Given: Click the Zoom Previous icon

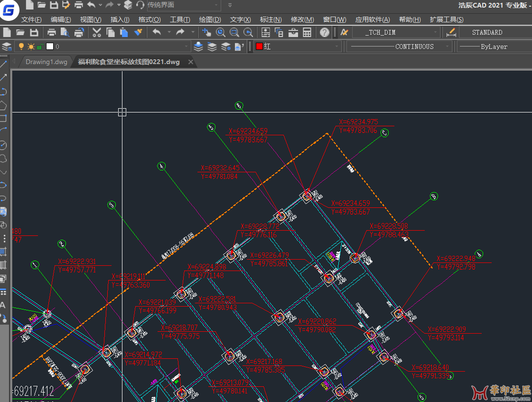Looking at the screenshot, I should pos(248,33).
